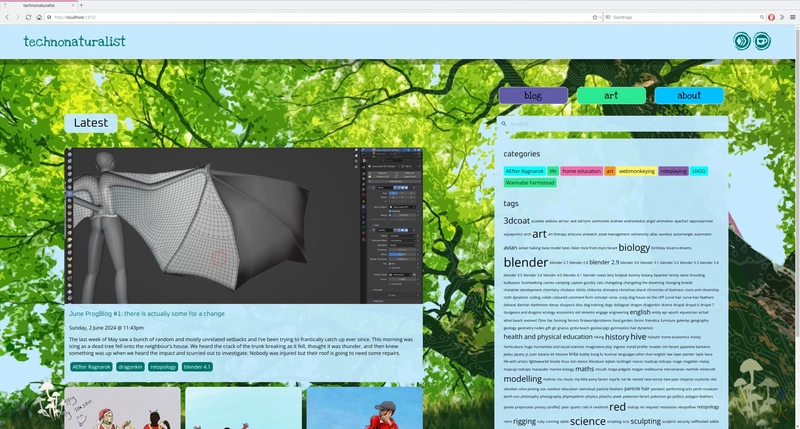800x429 pixels.
Task: Click the largest plain blender tag
Action: (x=526, y=262)
